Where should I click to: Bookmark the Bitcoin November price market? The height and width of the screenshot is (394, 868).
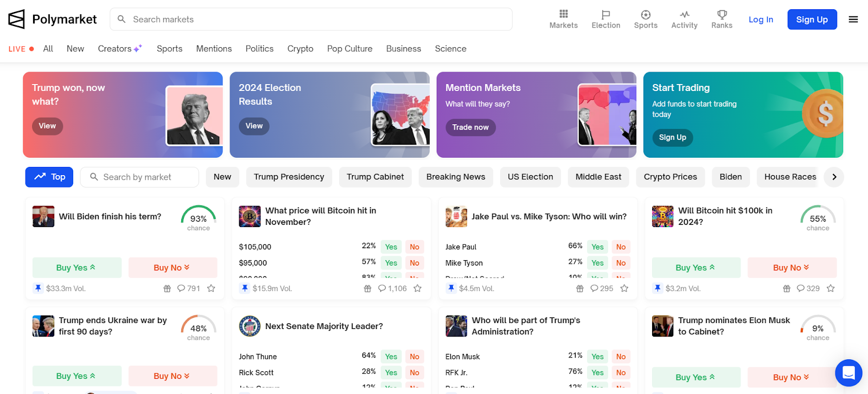click(417, 288)
